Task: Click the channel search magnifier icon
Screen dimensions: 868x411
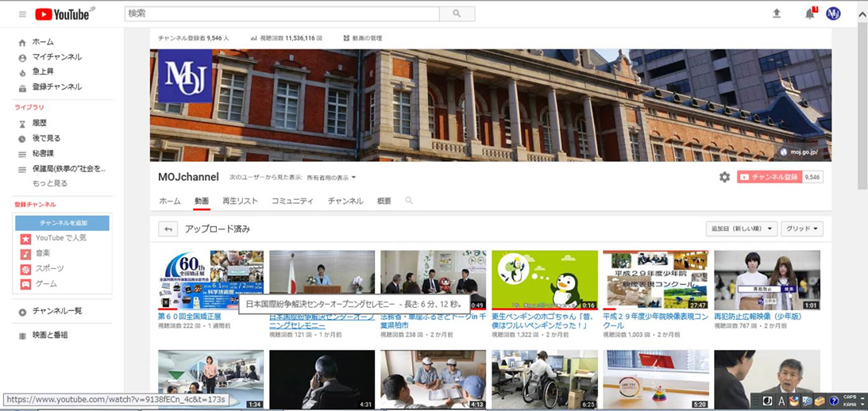Action: coord(409,201)
